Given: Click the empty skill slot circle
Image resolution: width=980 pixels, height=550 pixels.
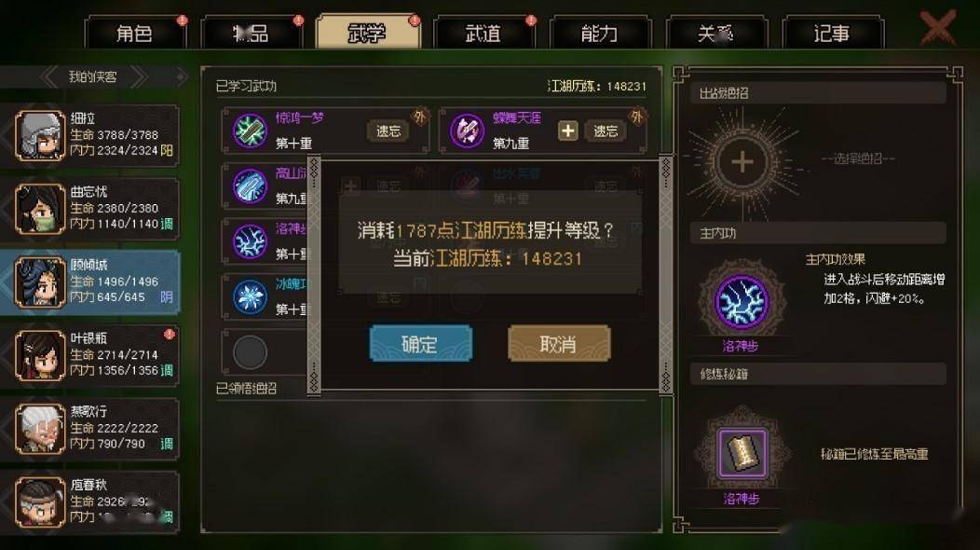Looking at the screenshot, I should point(250,352).
